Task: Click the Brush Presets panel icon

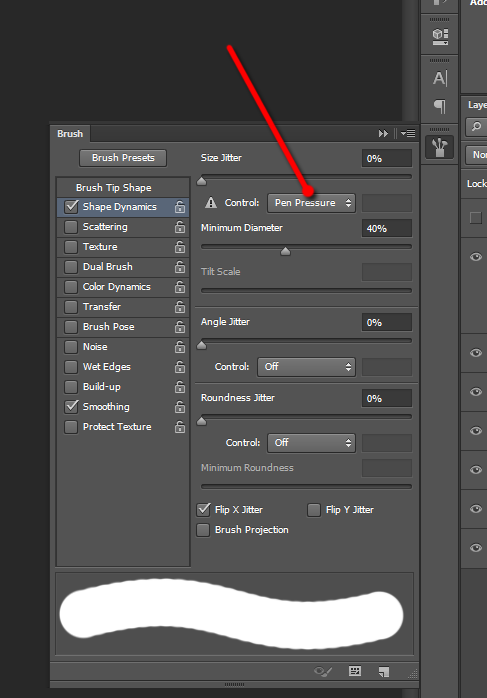Action: tap(439, 147)
